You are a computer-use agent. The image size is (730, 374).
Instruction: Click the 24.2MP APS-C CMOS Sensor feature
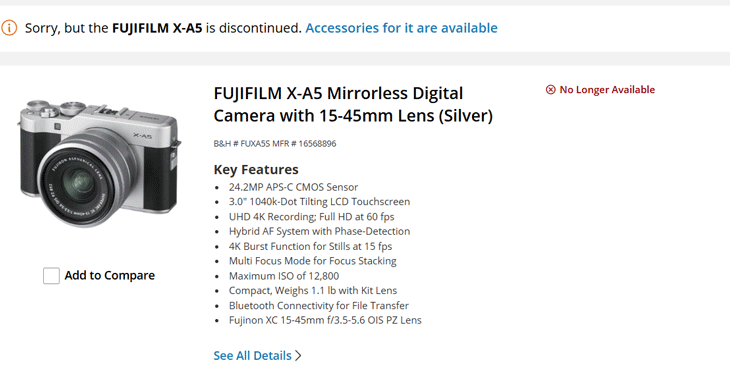tap(293, 187)
